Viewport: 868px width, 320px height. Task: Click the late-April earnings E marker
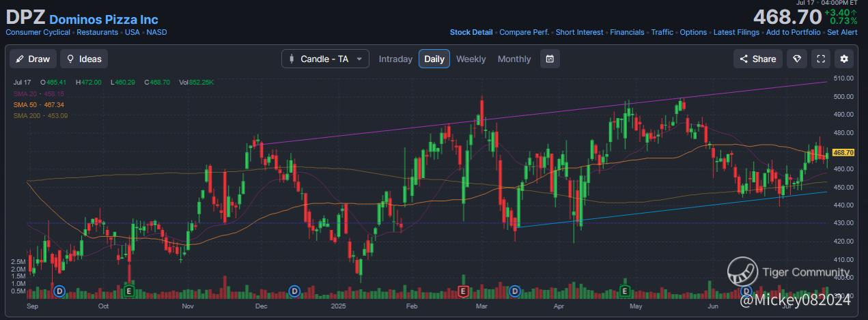pos(624,291)
